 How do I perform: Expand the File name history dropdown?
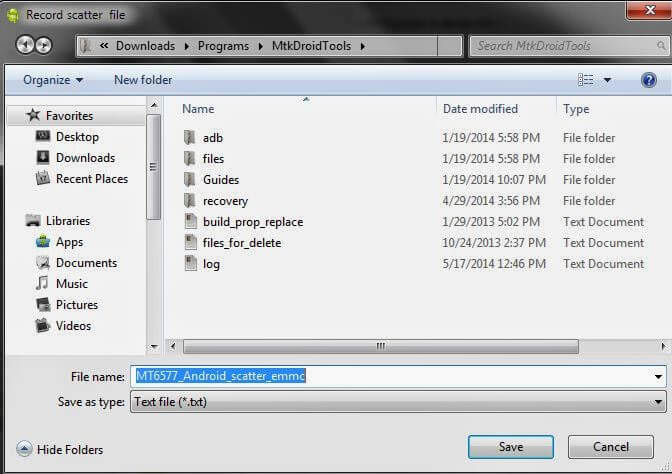point(658,377)
